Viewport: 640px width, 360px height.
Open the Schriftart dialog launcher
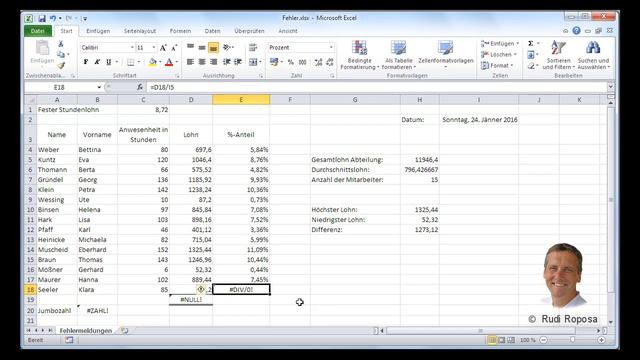(x=177, y=76)
